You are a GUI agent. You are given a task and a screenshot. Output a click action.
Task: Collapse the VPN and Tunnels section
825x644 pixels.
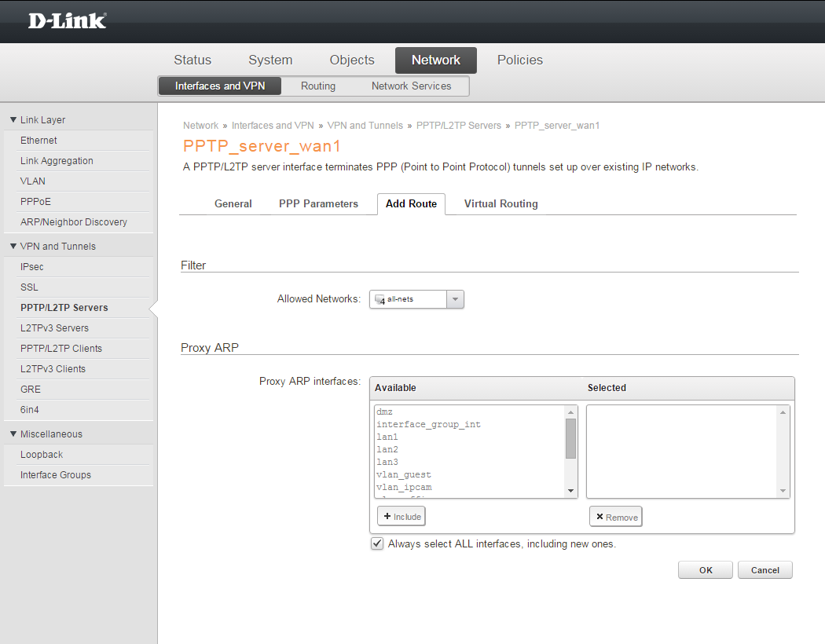[13, 247]
